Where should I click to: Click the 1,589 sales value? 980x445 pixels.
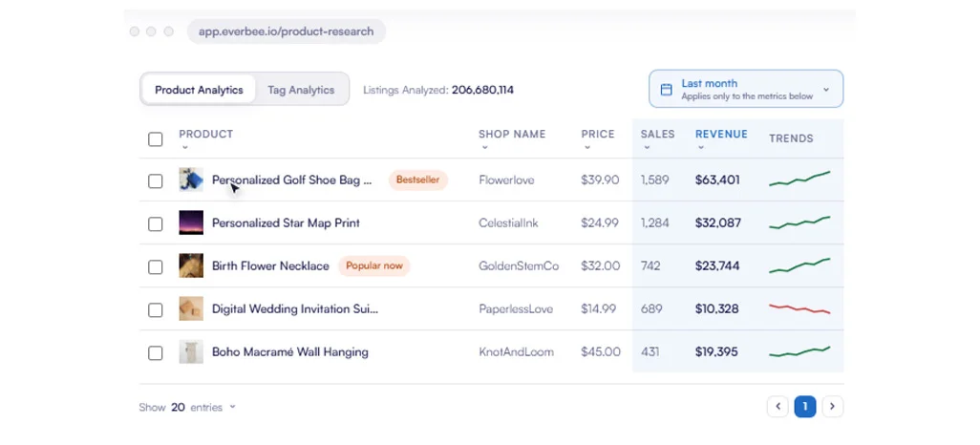tap(655, 180)
